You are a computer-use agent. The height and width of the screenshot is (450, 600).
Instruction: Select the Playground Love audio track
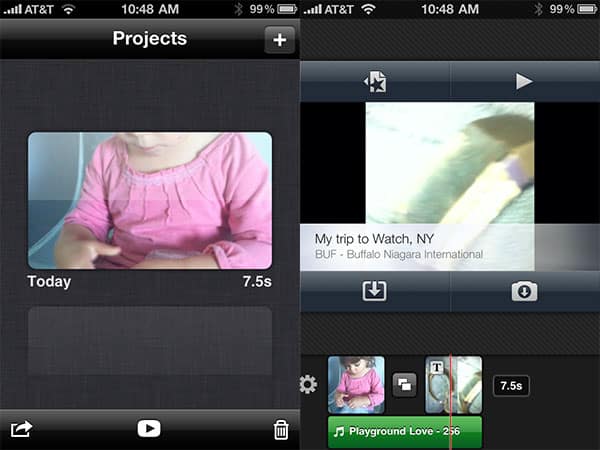[x=405, y=432]
